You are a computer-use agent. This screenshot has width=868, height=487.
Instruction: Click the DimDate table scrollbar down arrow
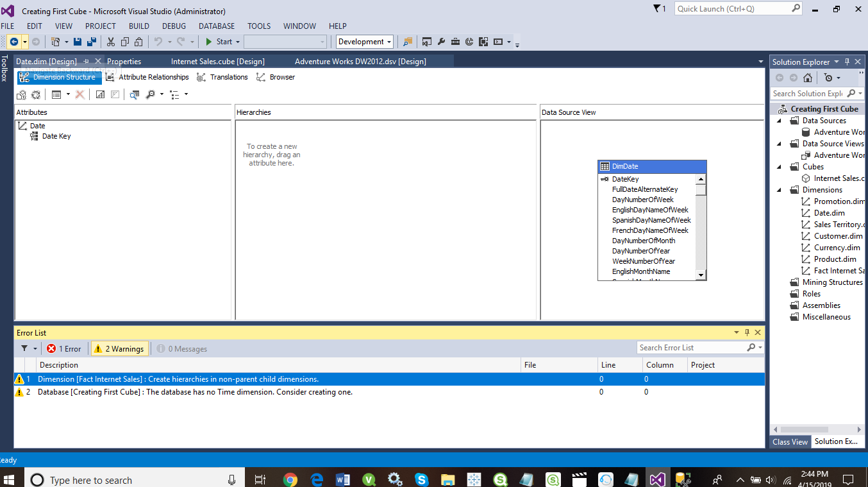(701, 275)
